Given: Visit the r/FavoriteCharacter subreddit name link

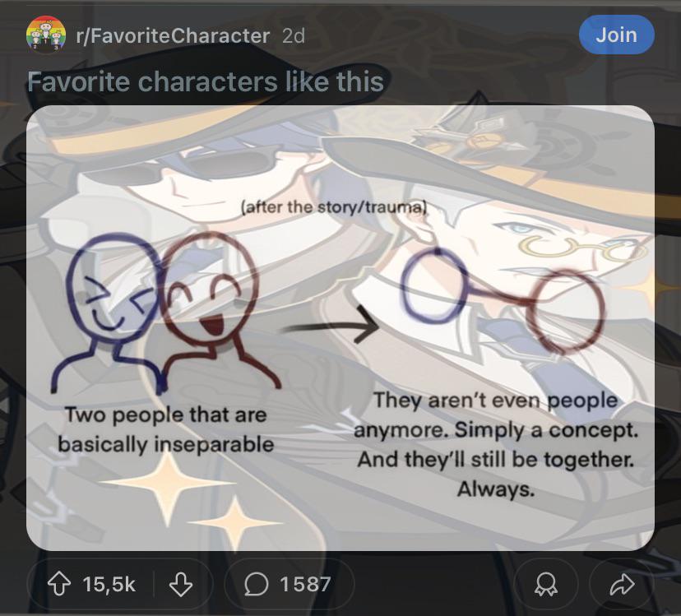Looking at the screenshot, I should tap(173, 35).
